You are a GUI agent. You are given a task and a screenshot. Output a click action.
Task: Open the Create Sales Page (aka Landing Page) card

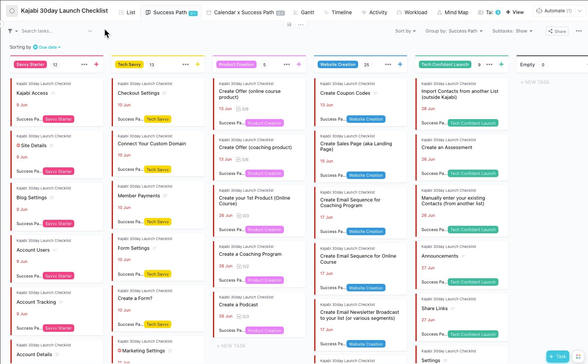tap(360, 156)
